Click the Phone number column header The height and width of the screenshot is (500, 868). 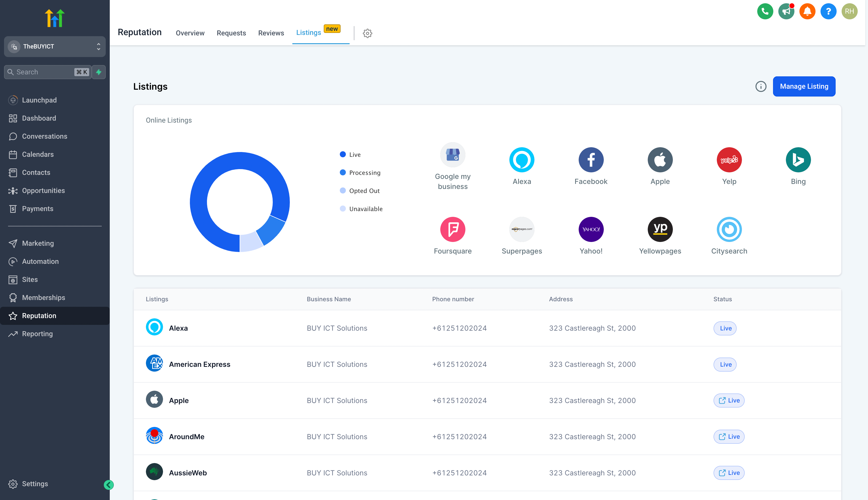[453, 299]
